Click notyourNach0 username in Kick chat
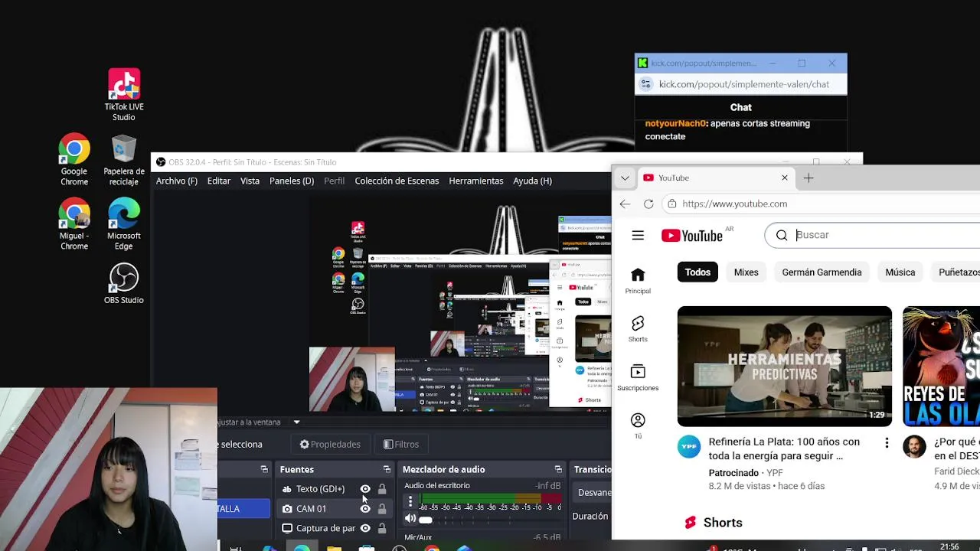Image resolution: width=980 pixels, height=551 pixels. coord(675,123)
